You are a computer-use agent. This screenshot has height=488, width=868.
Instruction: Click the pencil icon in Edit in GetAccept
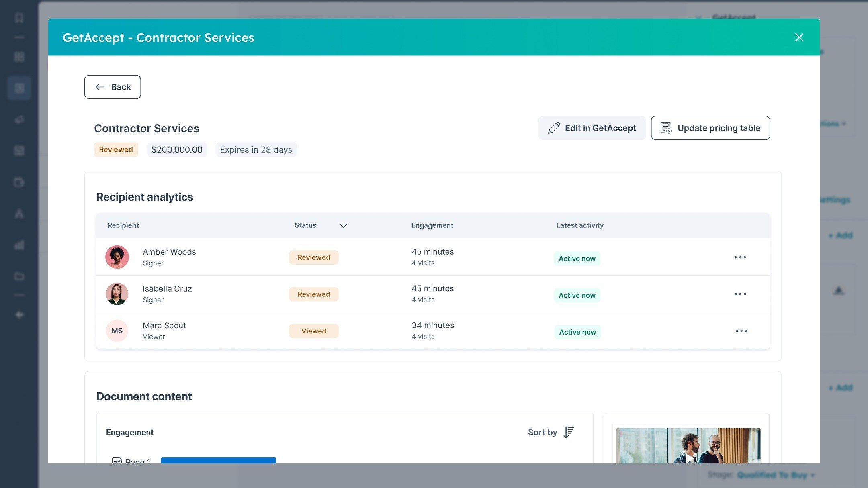[553, 128]
